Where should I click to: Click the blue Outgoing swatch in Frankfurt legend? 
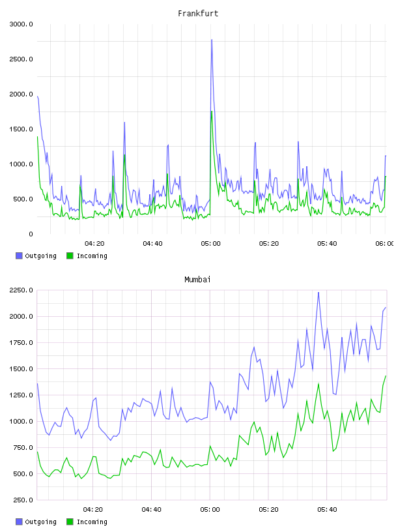coord(19,256)
